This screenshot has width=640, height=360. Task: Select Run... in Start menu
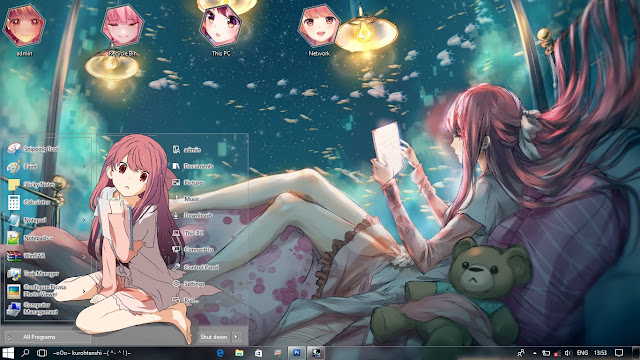tap(186, 300)
